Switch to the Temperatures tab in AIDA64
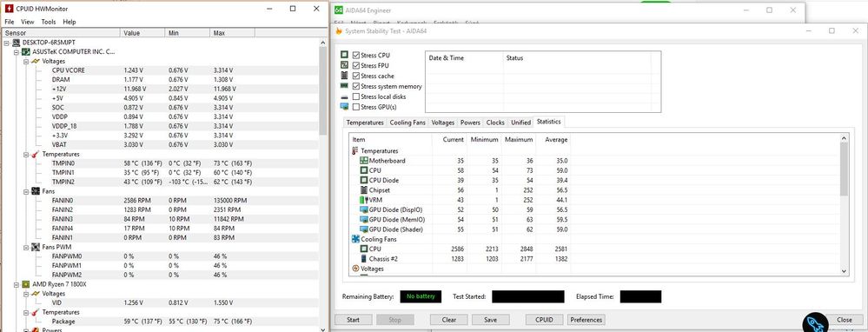 365,123
